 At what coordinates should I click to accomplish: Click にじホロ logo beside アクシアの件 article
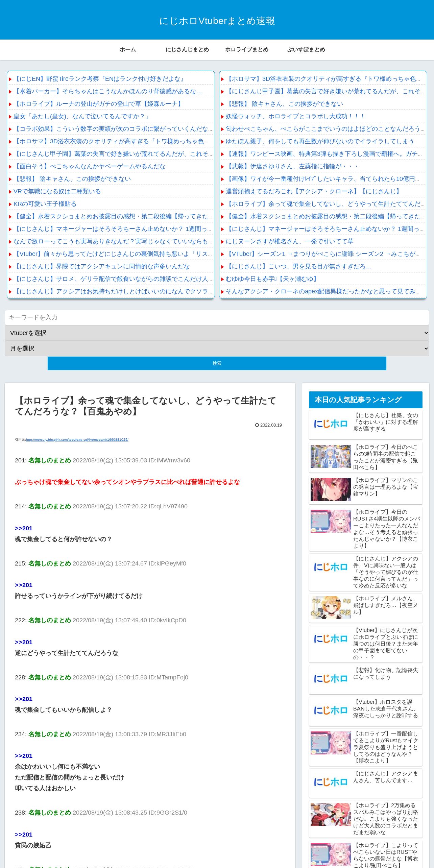[x=331, y=567]
